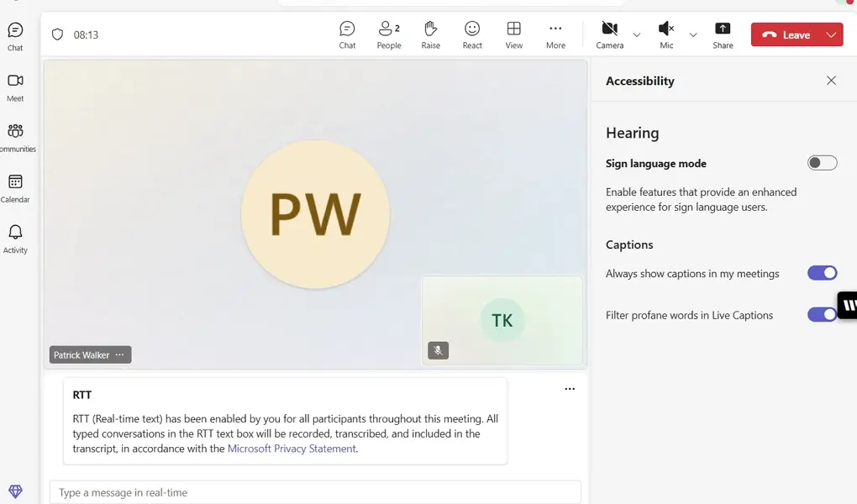This screenshot has width=857, height=504.
Task: Open the More options menu
Action: pos(555,34)
